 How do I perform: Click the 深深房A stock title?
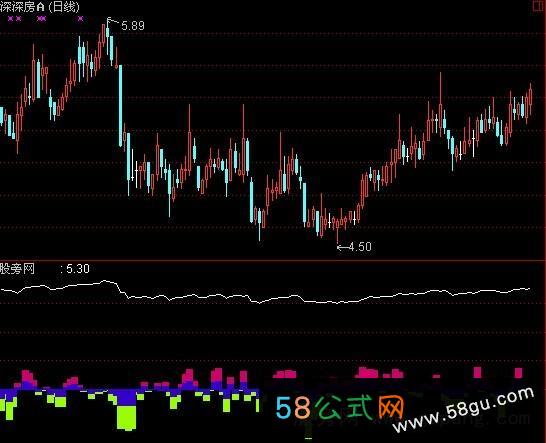(23, 7)
